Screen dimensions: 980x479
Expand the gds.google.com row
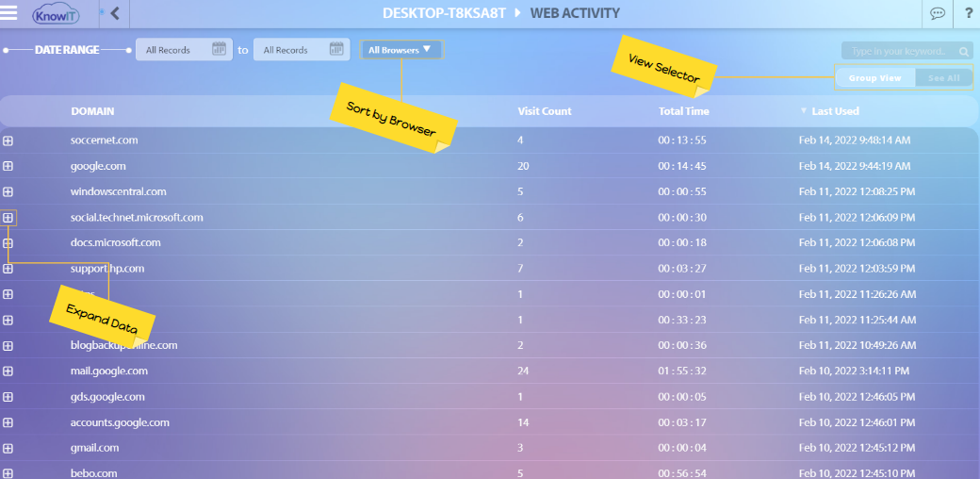point(8,396)
